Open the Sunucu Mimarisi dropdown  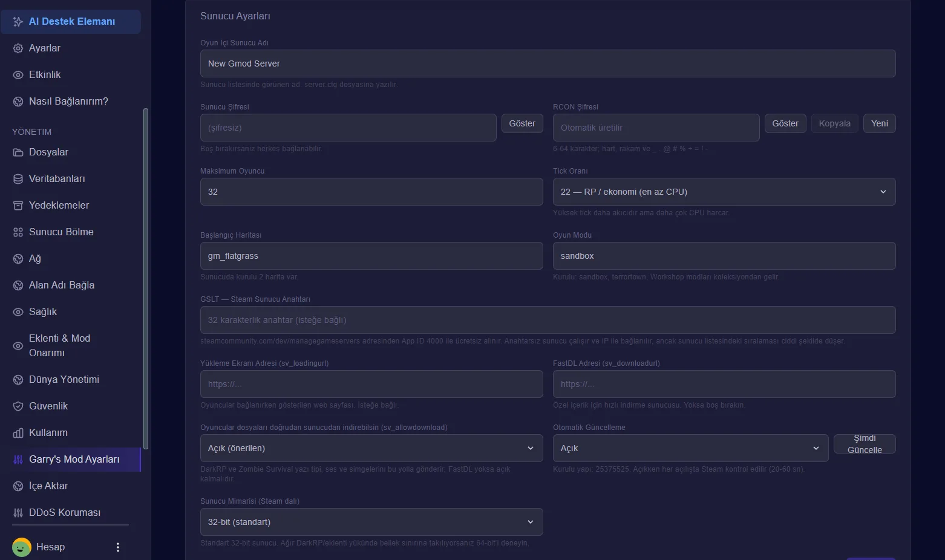point(371,522)
